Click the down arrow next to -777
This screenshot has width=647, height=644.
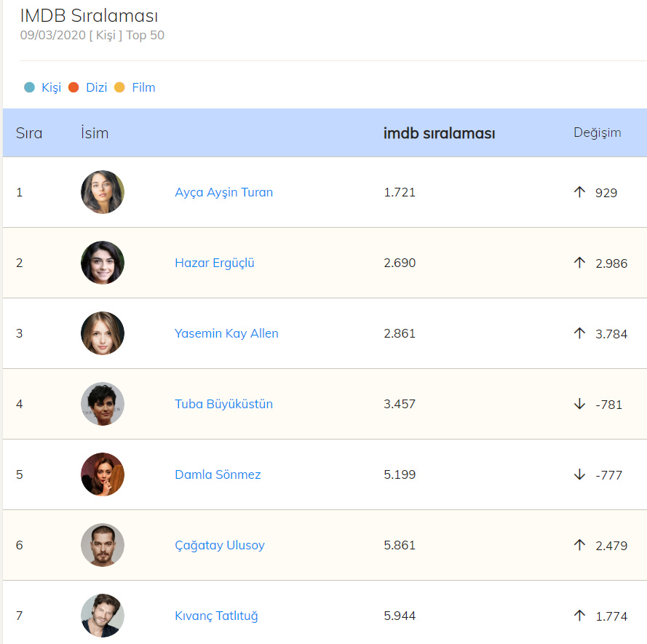coord(579,474)
